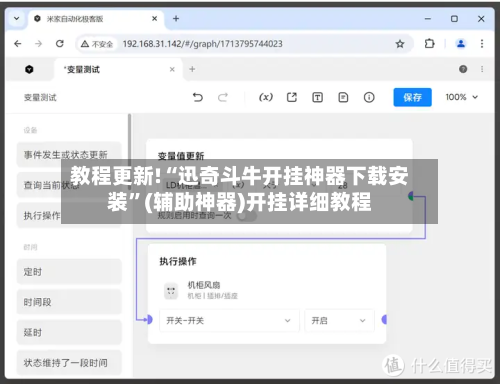The image size is (500, 384).
Task: Open a new browser tab
Action: click(176, 19)
